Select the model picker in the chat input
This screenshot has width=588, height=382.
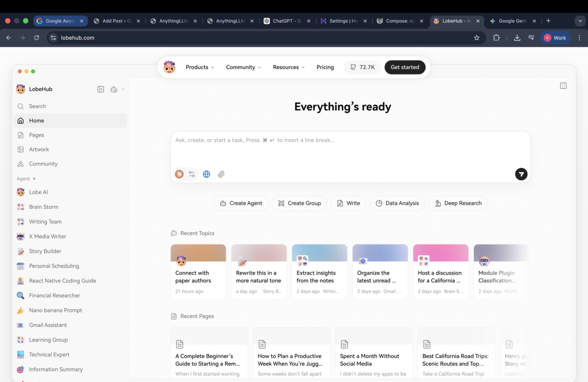click(x=179, y=174)
